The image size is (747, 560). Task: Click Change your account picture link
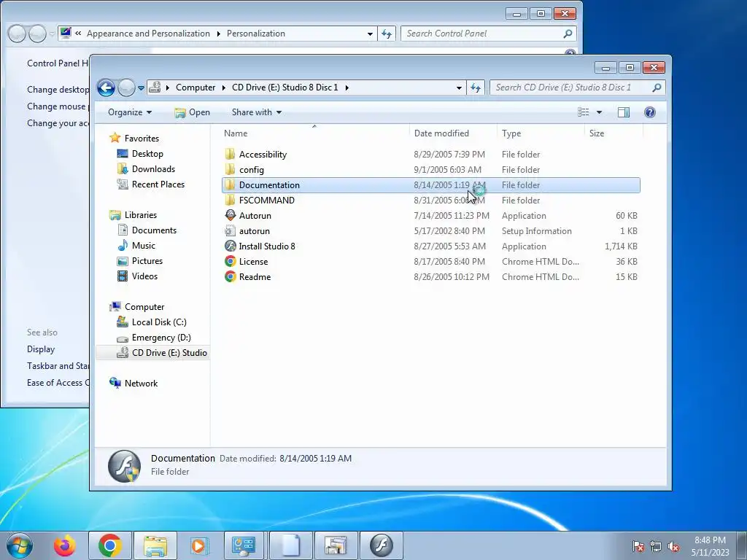click(x=58, y=122)
